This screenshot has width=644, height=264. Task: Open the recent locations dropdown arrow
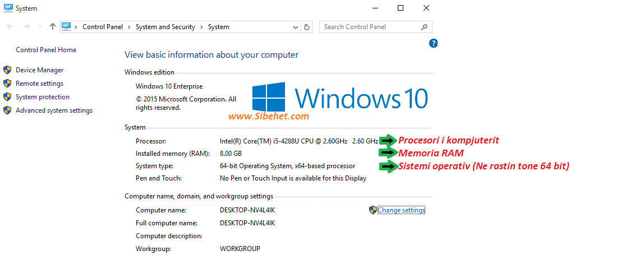(x=40, y=27)
